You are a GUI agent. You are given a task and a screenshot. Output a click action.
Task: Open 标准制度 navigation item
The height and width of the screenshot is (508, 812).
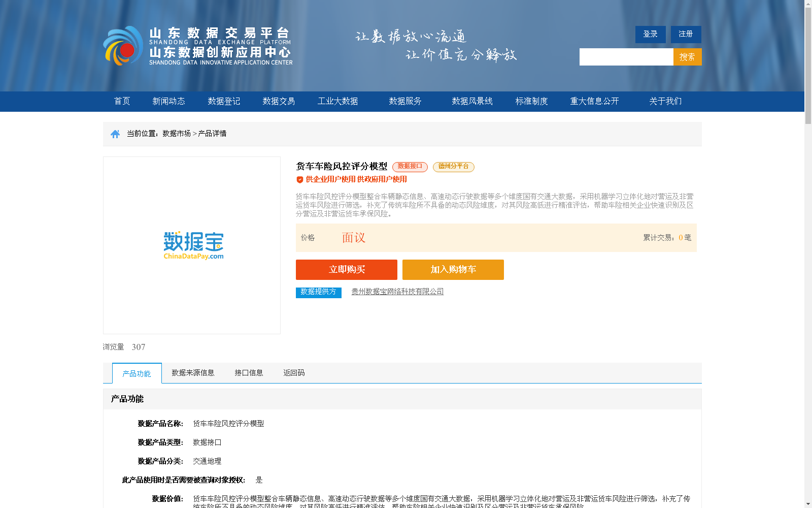pyautogui.click(x=532, y=101)
